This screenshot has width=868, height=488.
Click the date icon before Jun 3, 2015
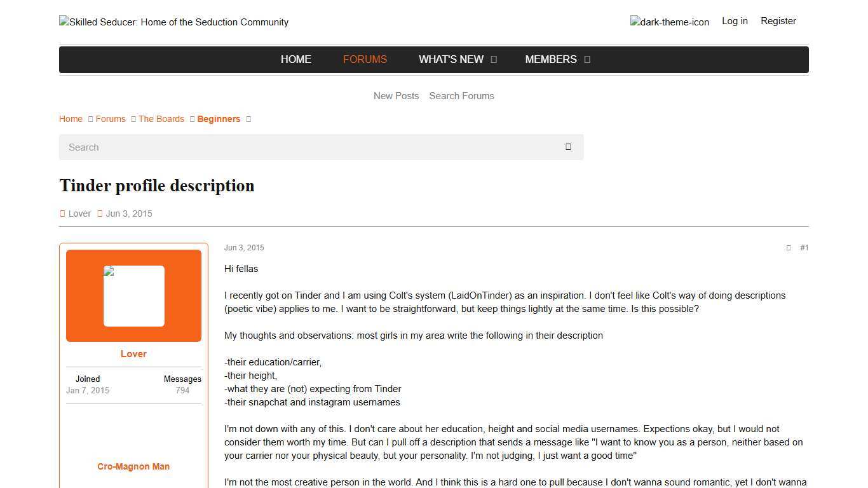(x=100, y=213)
